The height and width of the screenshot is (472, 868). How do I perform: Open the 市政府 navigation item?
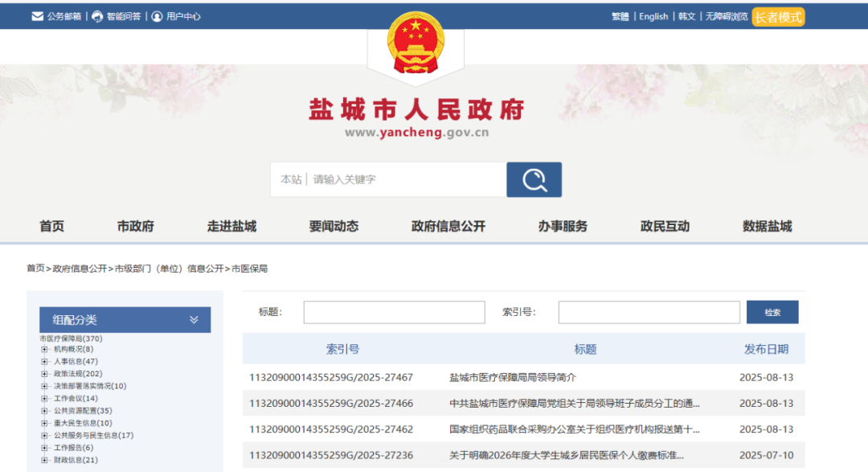(136, 226)
